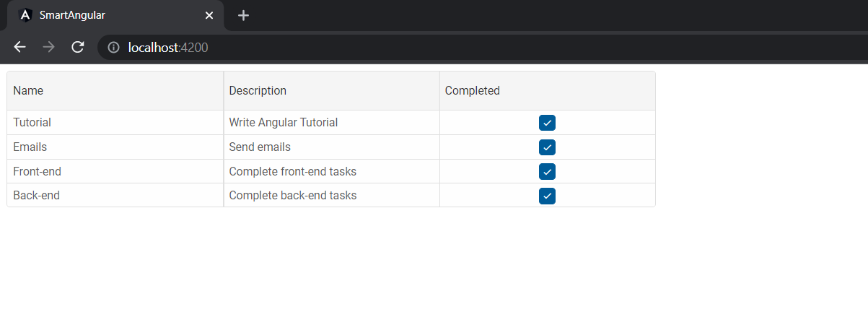Viewport: 868px width, 312px height.
Task: Reload the page with the refresh icon
Action: (78, 47)
